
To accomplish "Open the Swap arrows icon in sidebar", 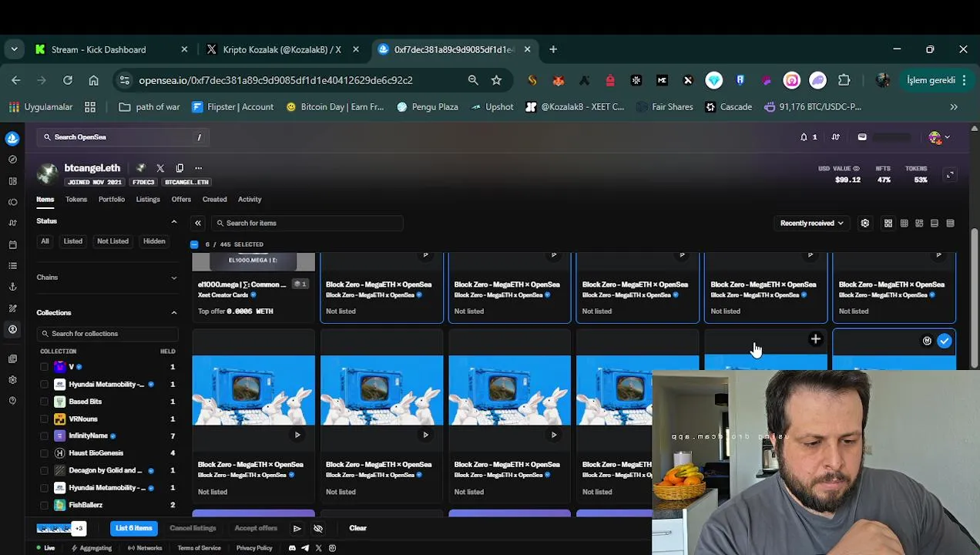I will point(12,223).
